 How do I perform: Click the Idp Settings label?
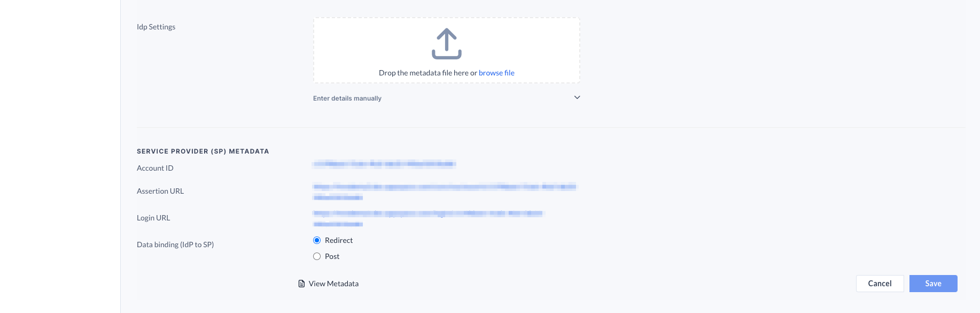(x=156, y=27)
